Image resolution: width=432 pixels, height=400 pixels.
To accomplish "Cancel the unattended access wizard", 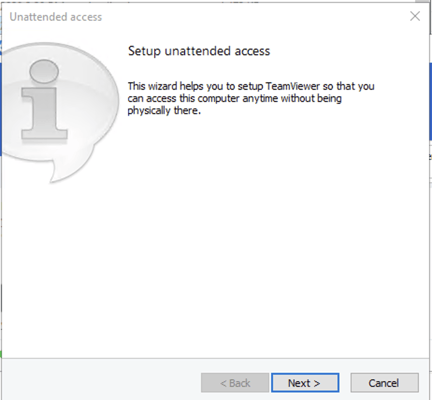I will pyautogui.click(x=384, y=383).
